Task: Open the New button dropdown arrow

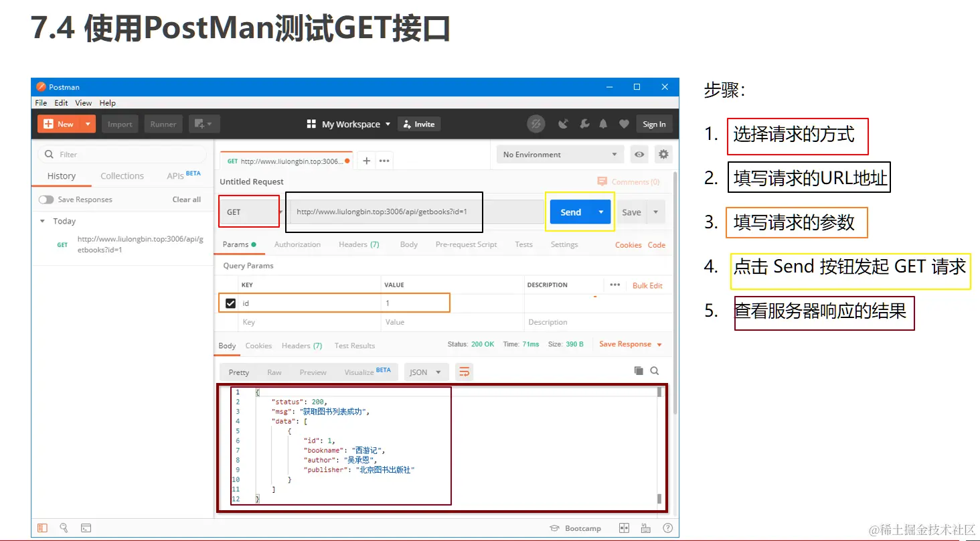Action: pyautogui.click(x=88, y=124)
